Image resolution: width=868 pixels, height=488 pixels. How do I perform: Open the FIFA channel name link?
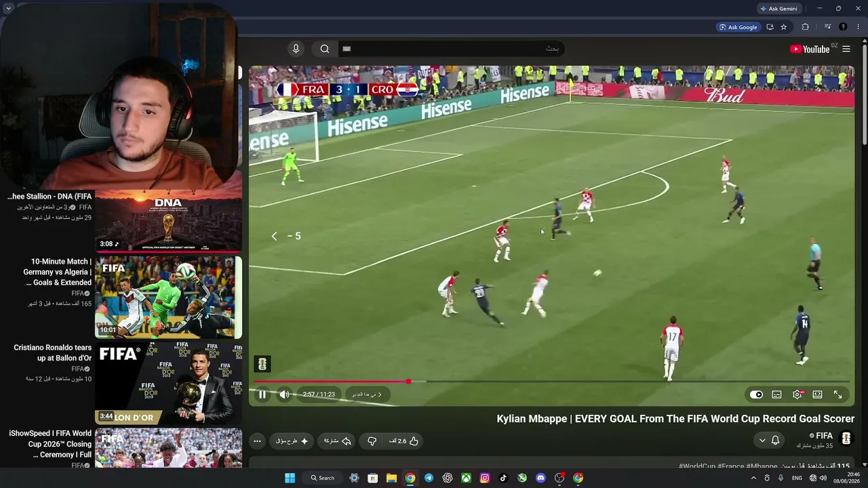(x=824, y=436)
